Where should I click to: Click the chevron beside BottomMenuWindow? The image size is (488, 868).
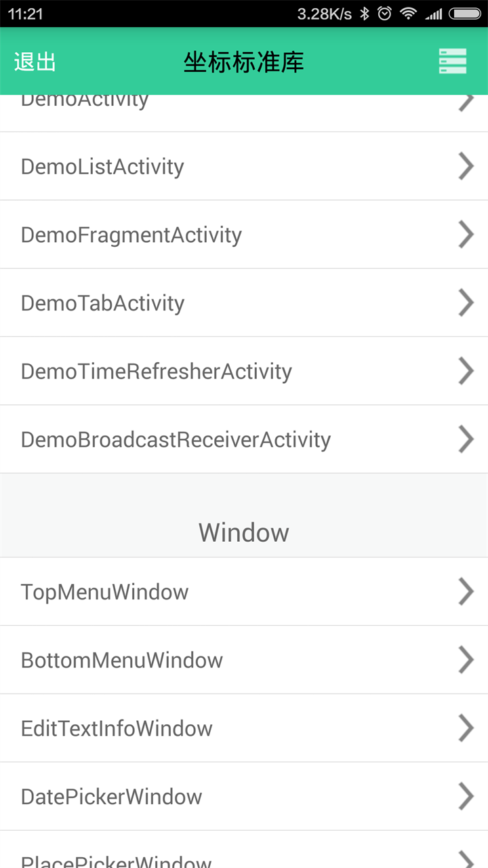466,660
